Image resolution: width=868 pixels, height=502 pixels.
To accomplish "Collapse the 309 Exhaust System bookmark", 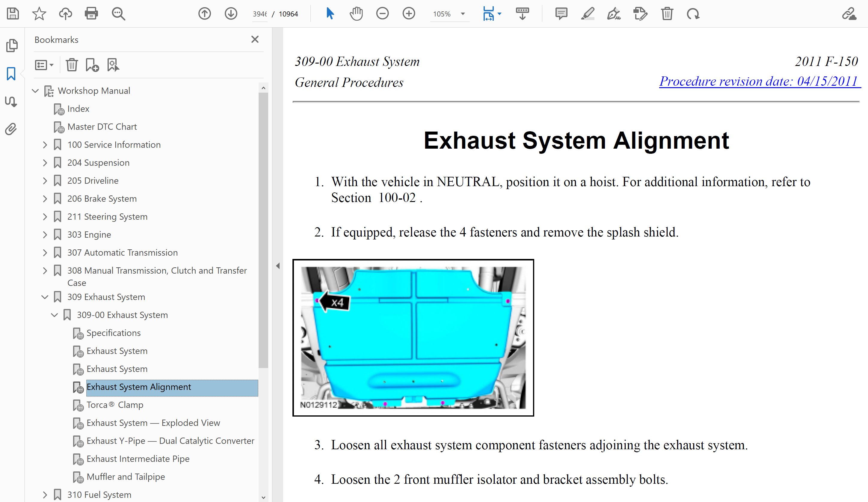I will click(x=45, y=297).
